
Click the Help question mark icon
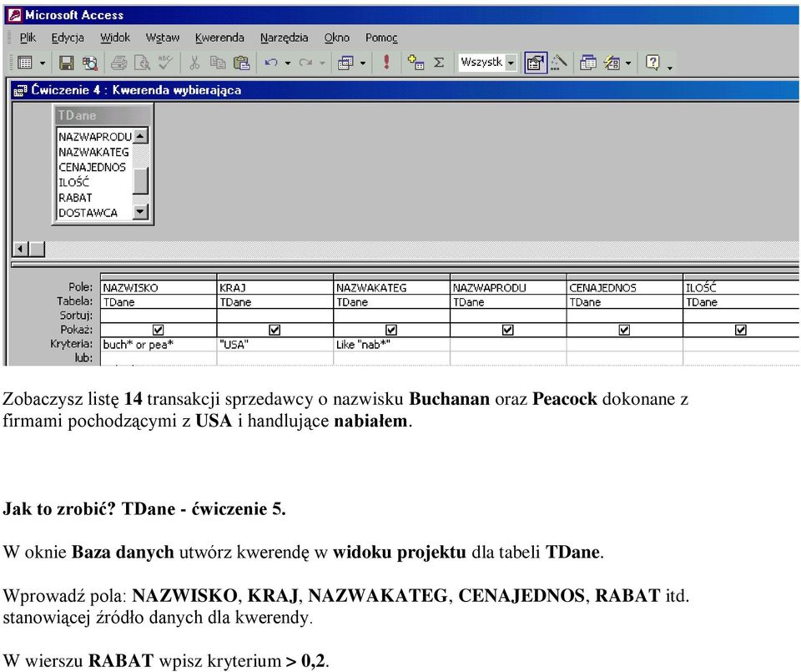coord(652,63)
